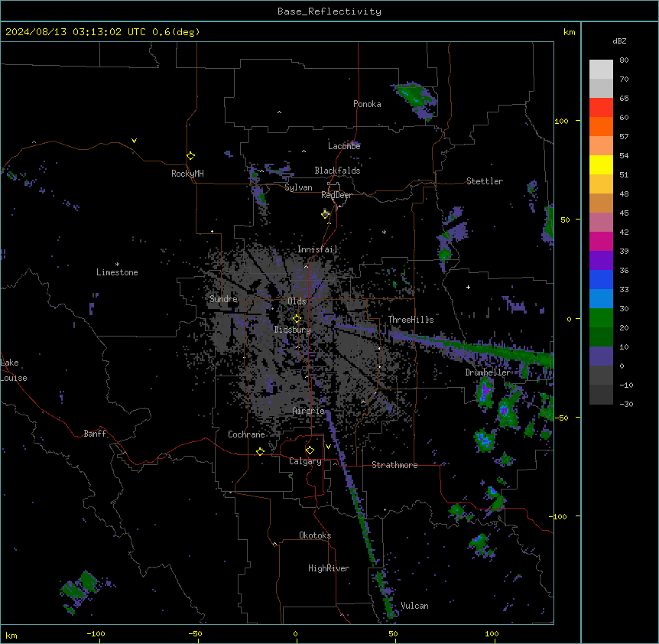Image resolution: width=659 pixels, height=644 pixels.
Task: Click the storm cell east of Ponoka
Action: [x=416, y=100]
